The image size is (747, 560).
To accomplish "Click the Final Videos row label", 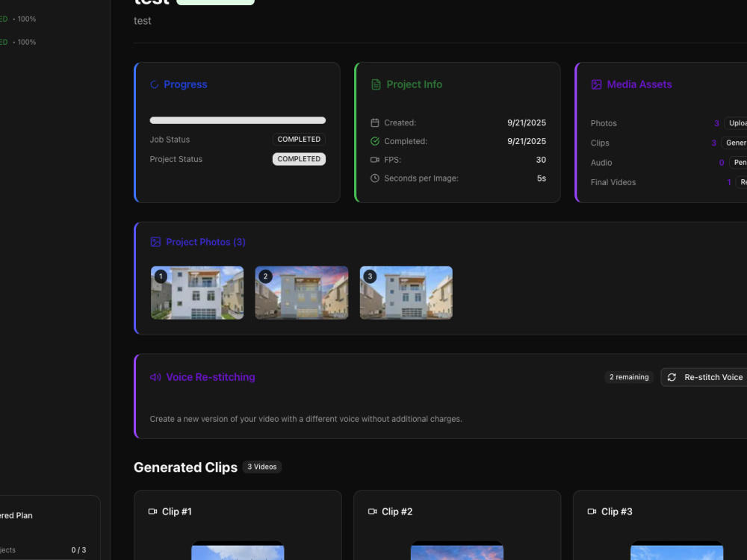I will pyautogui.click(x=613, y=182).
